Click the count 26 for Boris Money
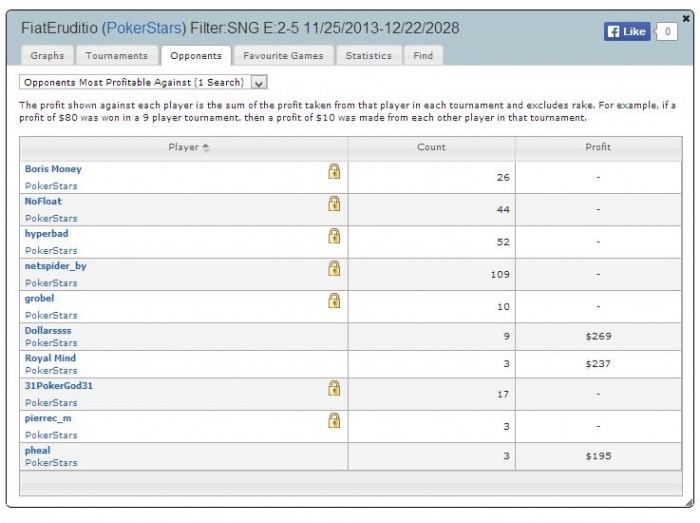Screen dimensions: 700x523 click(x=503, y=178)
